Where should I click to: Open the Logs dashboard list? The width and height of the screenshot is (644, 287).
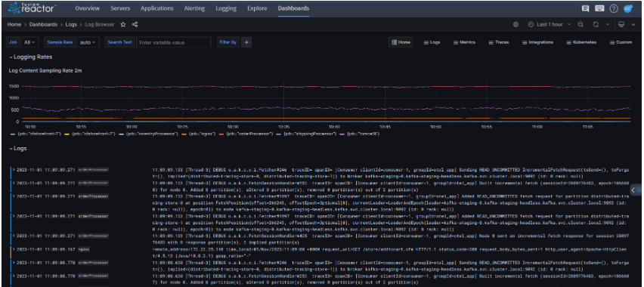point(432,42)
